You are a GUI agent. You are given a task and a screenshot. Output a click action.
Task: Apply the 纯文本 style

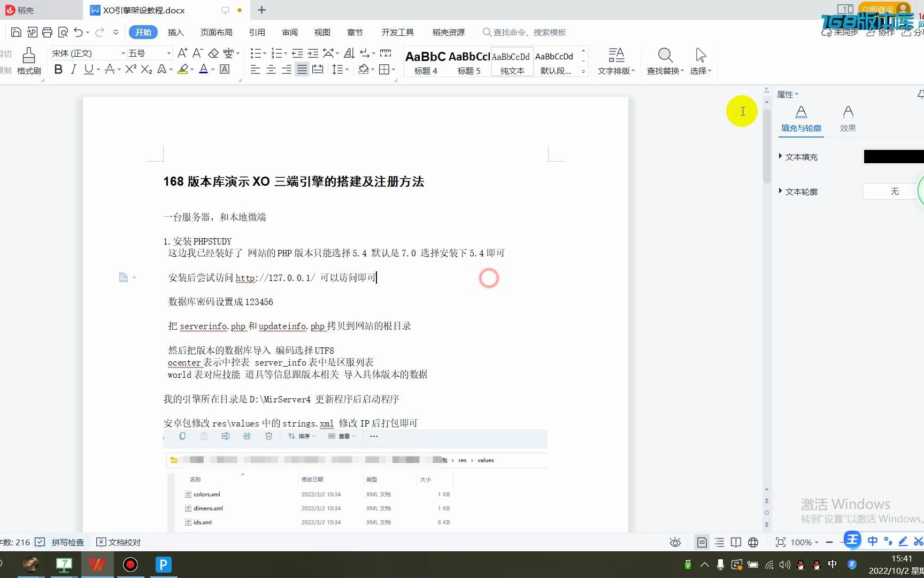pyautogui.click(x=512, y=62)
